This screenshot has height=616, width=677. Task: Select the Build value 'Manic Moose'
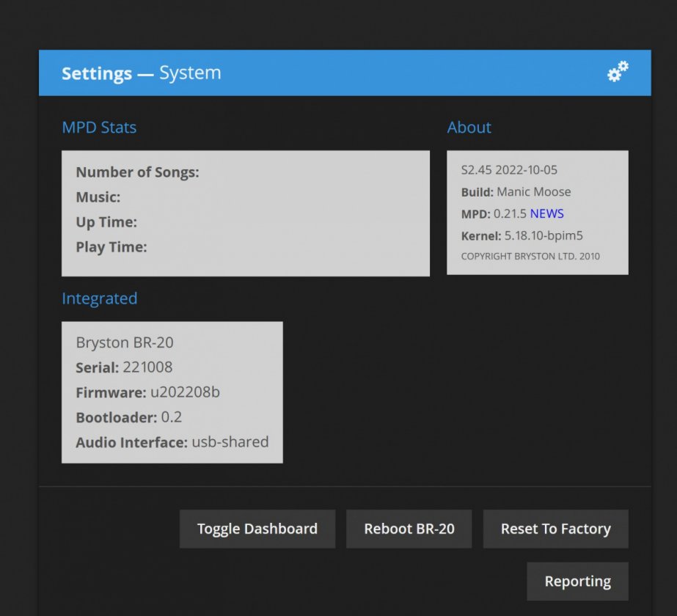coord(534,191)
